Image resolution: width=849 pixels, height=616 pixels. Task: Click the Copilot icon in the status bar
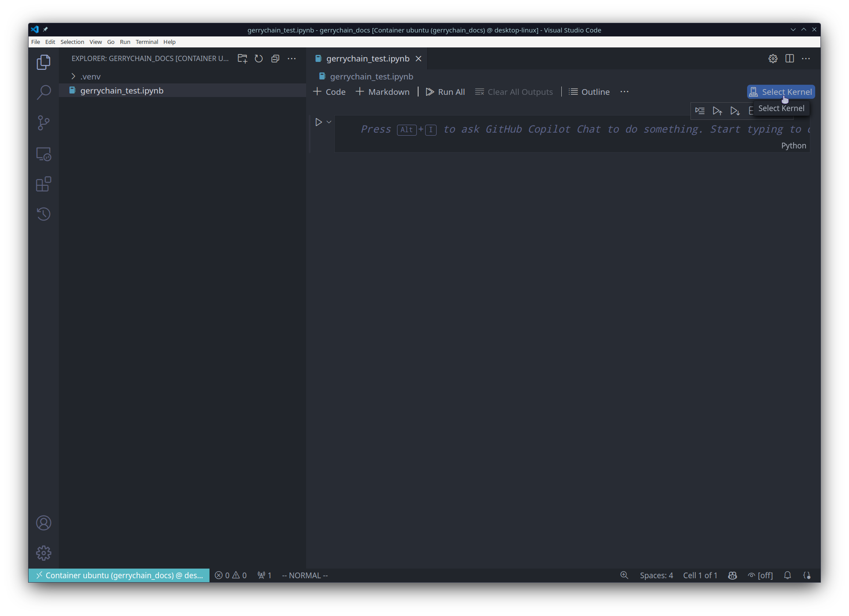pos(732,575)
